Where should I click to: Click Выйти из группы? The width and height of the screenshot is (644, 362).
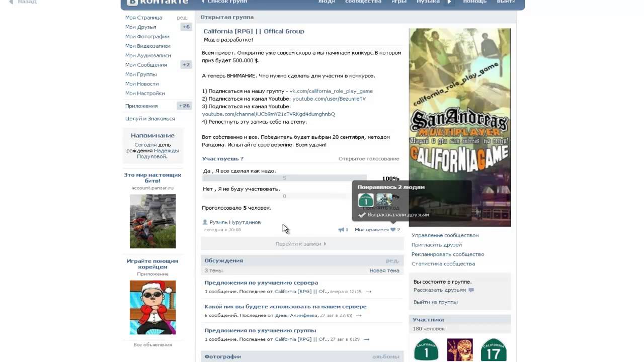(x=436, y=302)
